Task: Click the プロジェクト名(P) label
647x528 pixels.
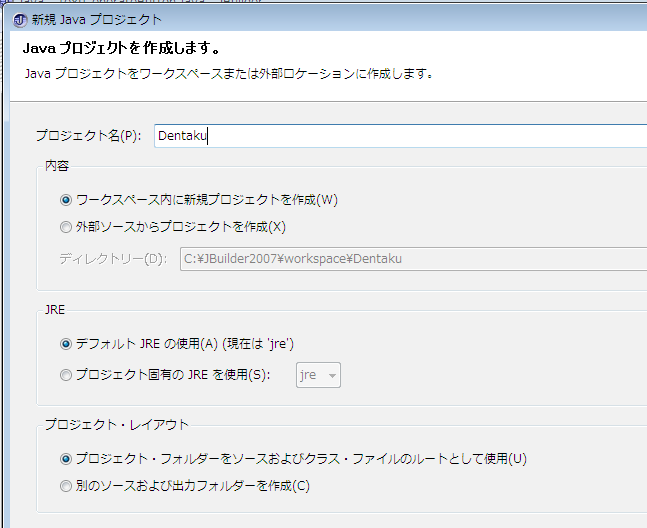Action: pos(88,136)
